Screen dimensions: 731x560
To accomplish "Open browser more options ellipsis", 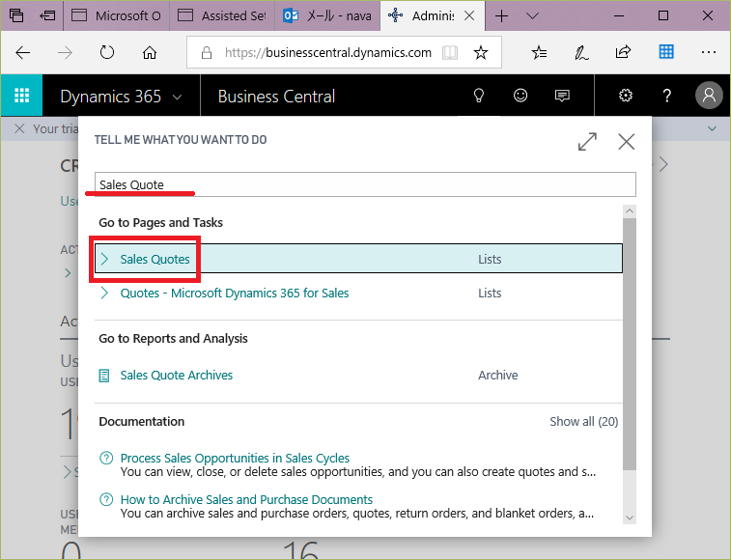I will (x=709, y=52).
